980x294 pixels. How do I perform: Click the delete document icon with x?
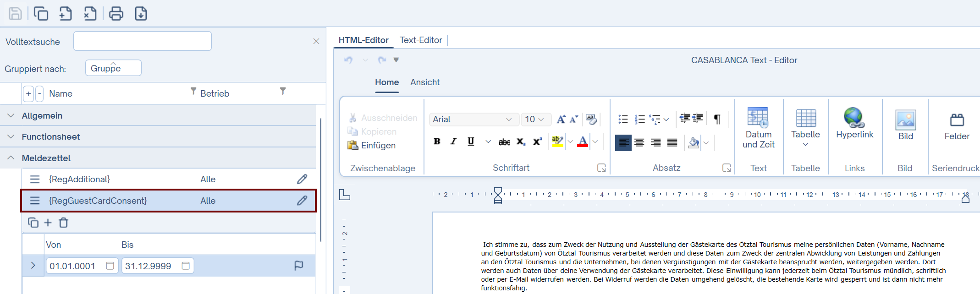pyautogui.click(x=90, y=14)
